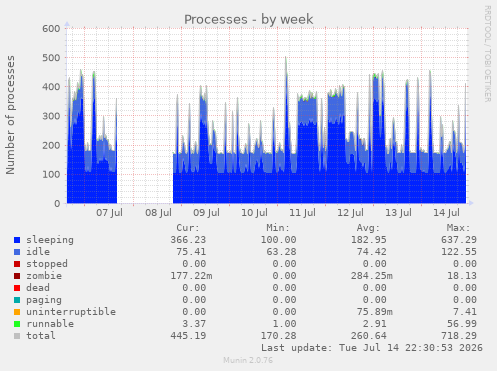
Task: Click the '13 Jul' x-axis label
Action: coord(398,213)
